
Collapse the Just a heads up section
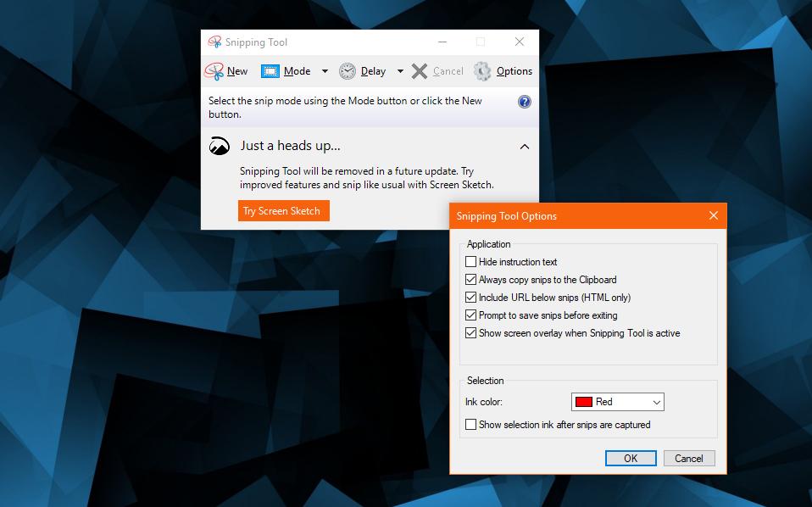(524, 147)
